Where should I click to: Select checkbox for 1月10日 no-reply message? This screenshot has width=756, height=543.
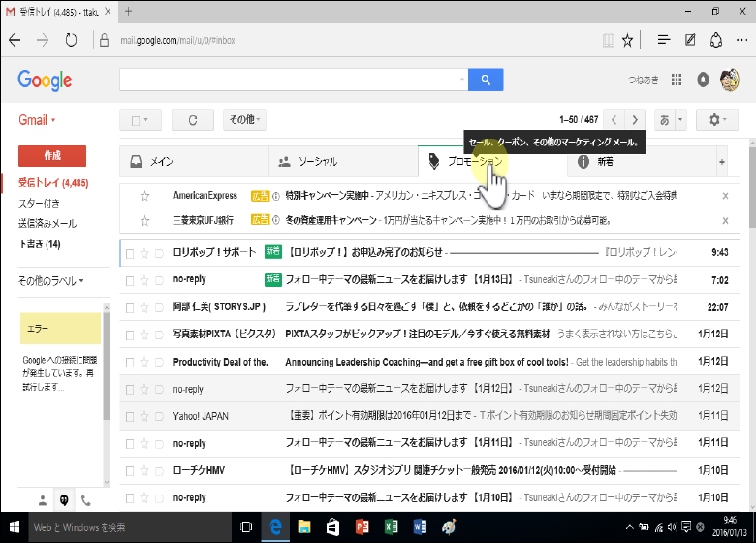coord(130,498)
